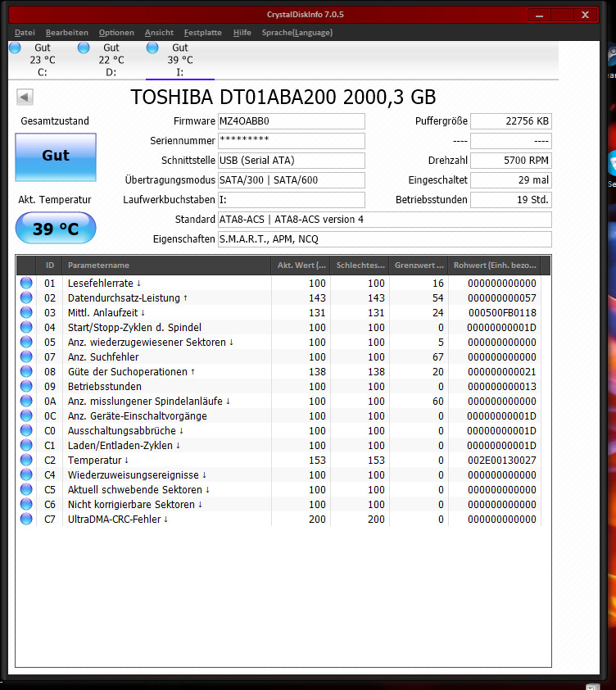Viewport: 616px width, 690px height.
Task: Click the Parametername column header
Action: coord(167,265)
